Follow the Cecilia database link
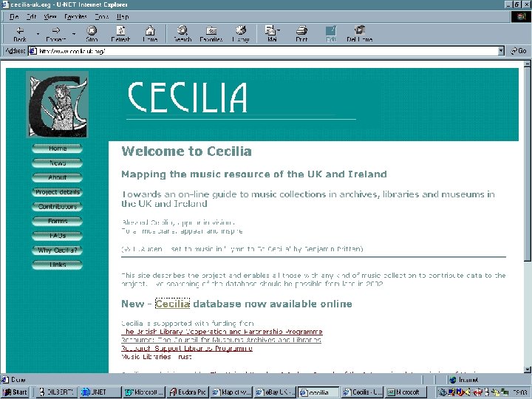532x399 pixels. pyautogui.click(x=172, y=304)
